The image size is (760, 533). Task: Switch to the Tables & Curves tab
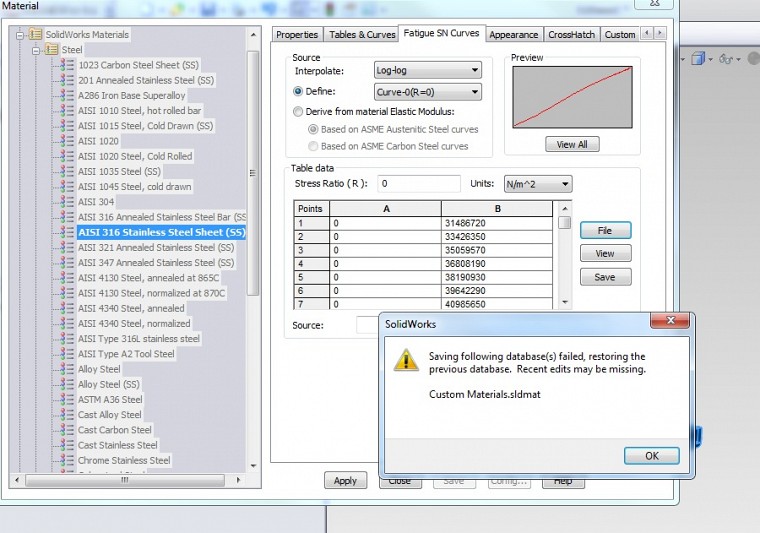[362, 34]
